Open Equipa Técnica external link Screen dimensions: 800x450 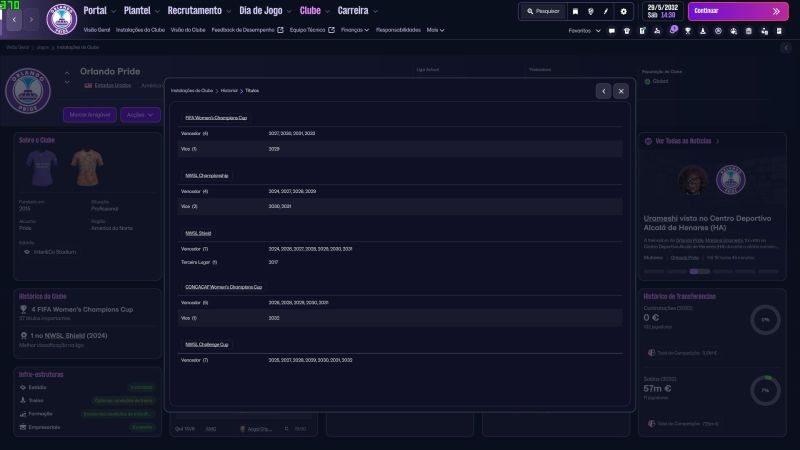coord(312,30)
